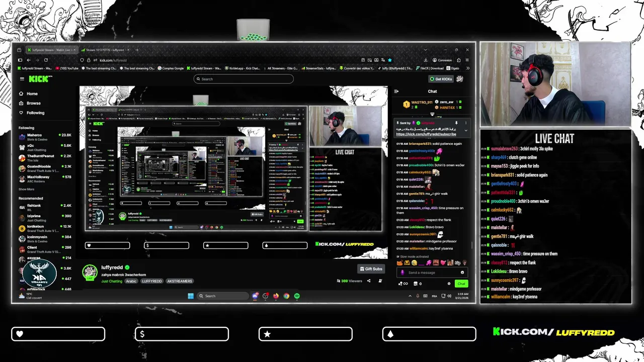Open TheBurntPeanut channel in sidebar
The image size is (644, 362).
coord(45,158)
